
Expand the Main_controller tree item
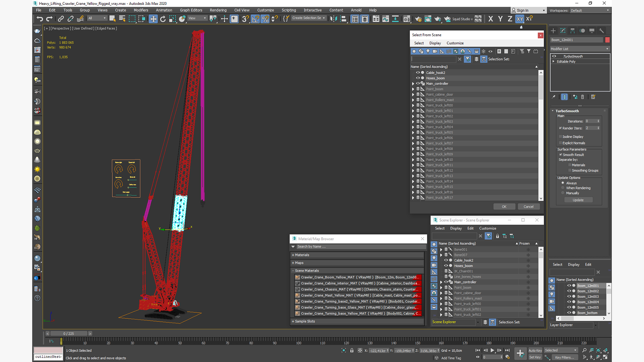pos(413,84)
